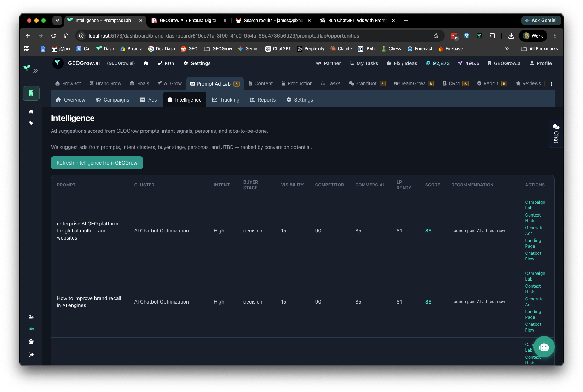The image size is (583, 392).
Task: Open the Prompt Ad Lab Settings sub-tab
Action: tap(300, 100)
